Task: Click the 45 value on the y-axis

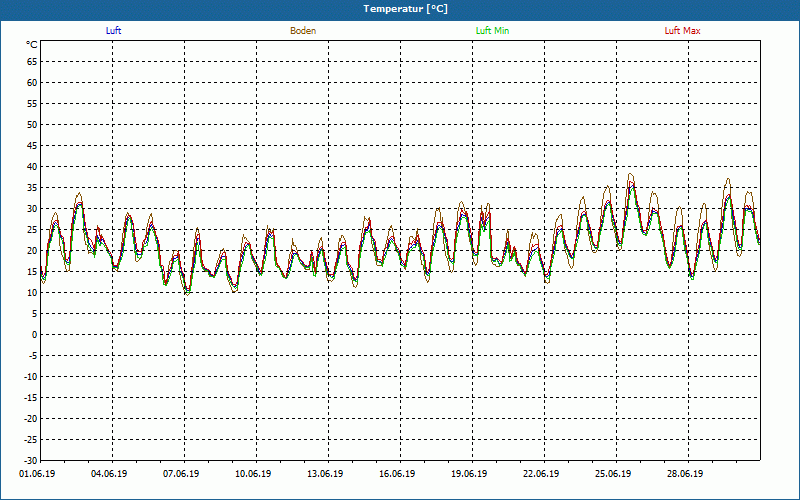Action: [32, 146]
